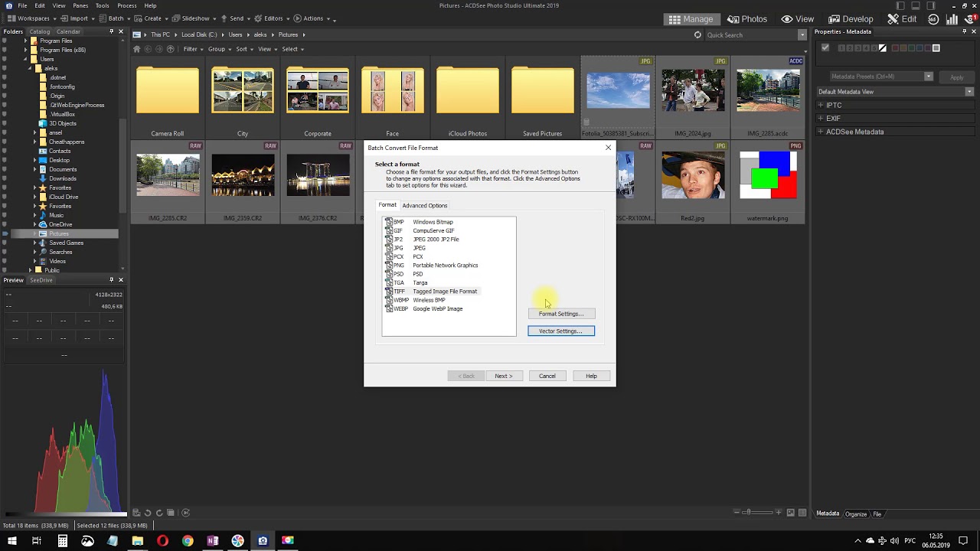Viewport: 980px width, 551px height.
Task: Open Help for Batch Convert dialog
Action: point(591,376)
